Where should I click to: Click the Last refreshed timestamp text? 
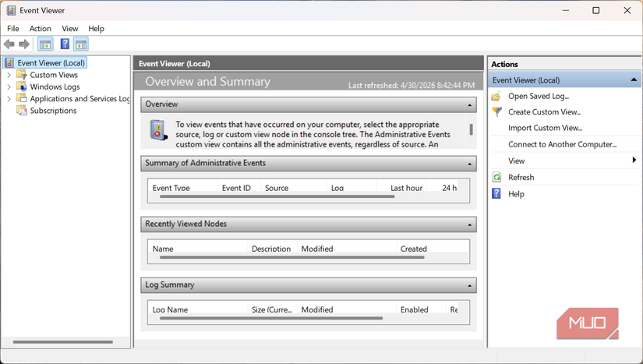click(412, 85)
